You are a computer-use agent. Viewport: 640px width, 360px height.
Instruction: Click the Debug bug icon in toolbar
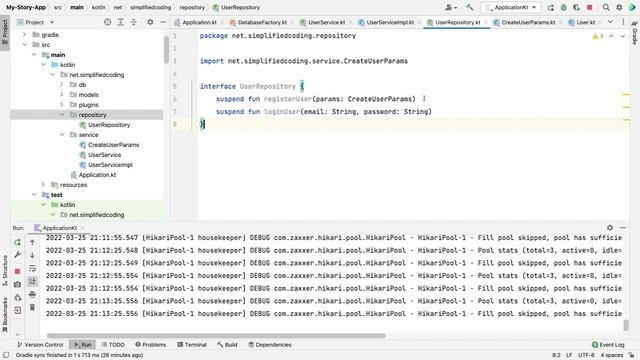564,7
